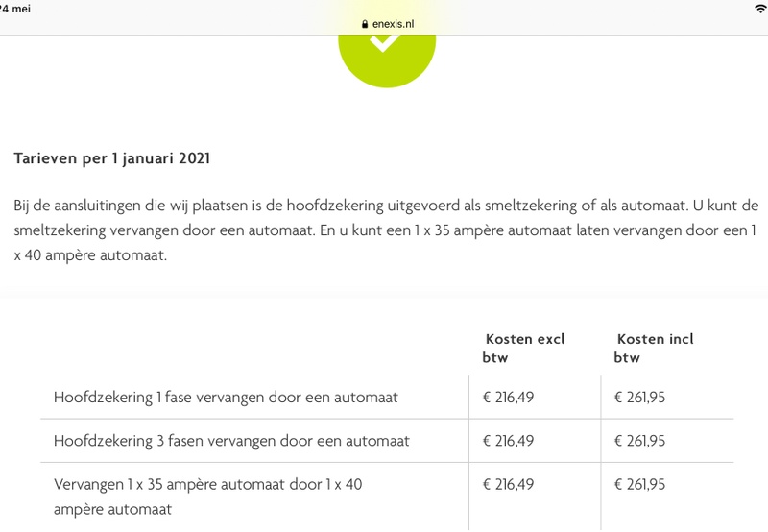
Task: Click the 'Hoofdzekering 3 fasen vervangen' row label
Action: 231,441
